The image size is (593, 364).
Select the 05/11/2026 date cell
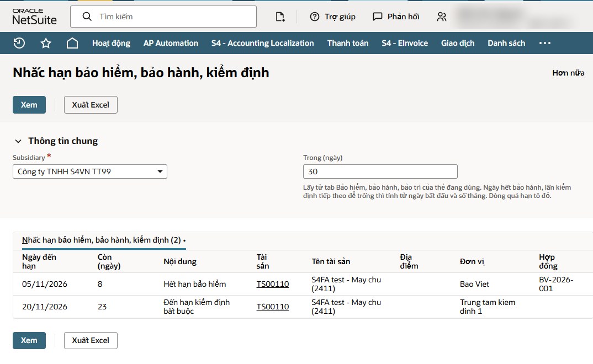click(45, 284)
